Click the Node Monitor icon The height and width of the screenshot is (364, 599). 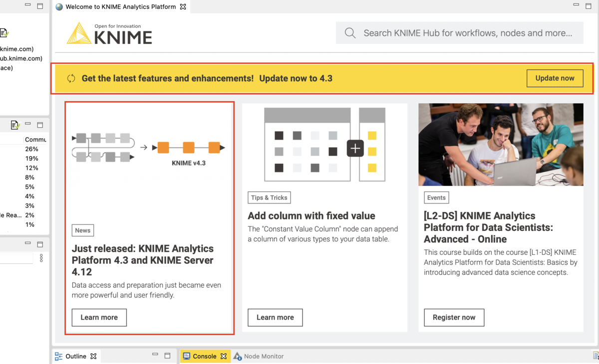tap(238, 356)
